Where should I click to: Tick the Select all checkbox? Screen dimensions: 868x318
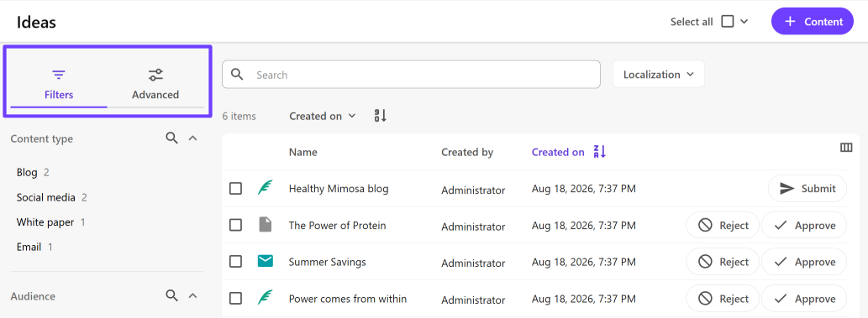coord(728,22)
